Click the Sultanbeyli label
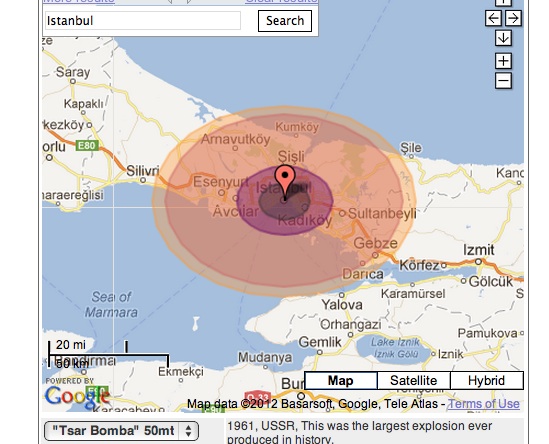Screen dimensions: 549x444 382,213
